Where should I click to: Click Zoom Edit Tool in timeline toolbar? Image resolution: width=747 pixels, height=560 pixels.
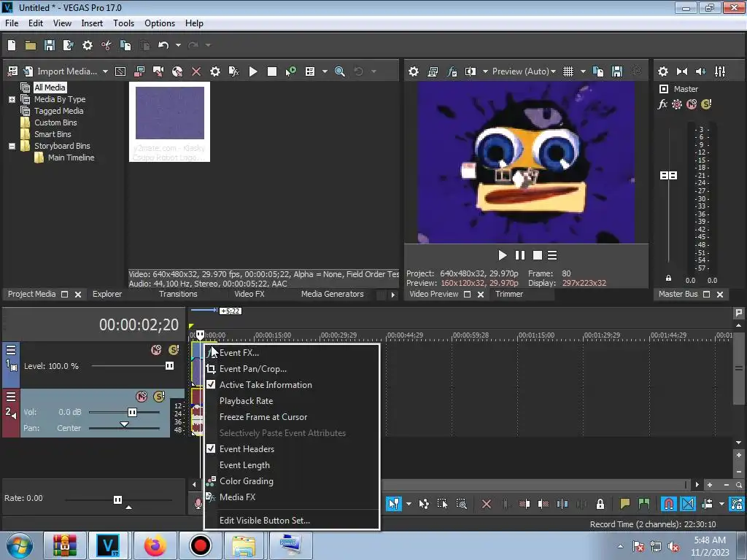click(461, 504)
